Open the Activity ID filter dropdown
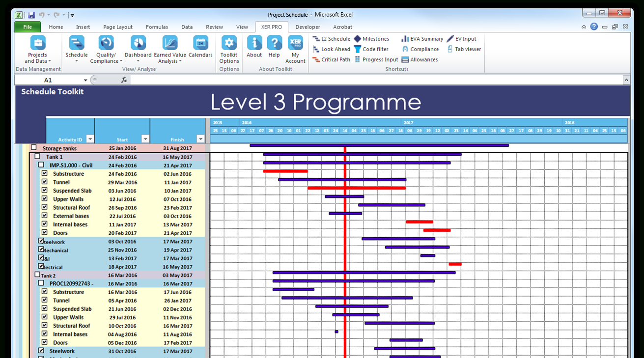Viewport: 644px width, 358px height. [x=90, y=138]
